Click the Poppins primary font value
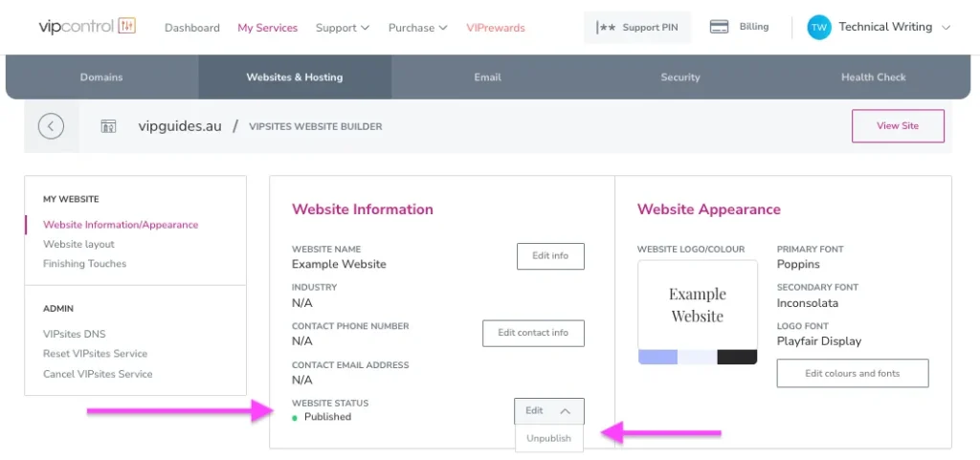The height and width of the screenshot is (460, 980). coord(798,264)
